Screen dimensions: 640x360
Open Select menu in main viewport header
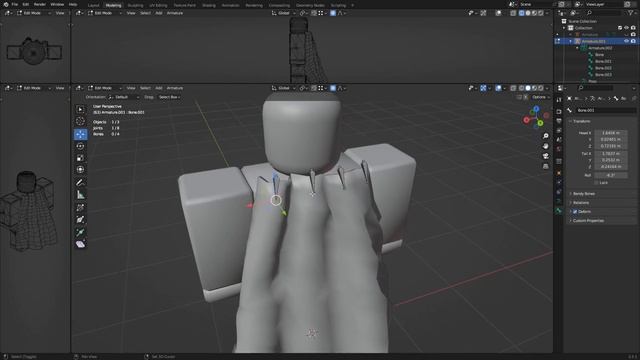point(145,88)
